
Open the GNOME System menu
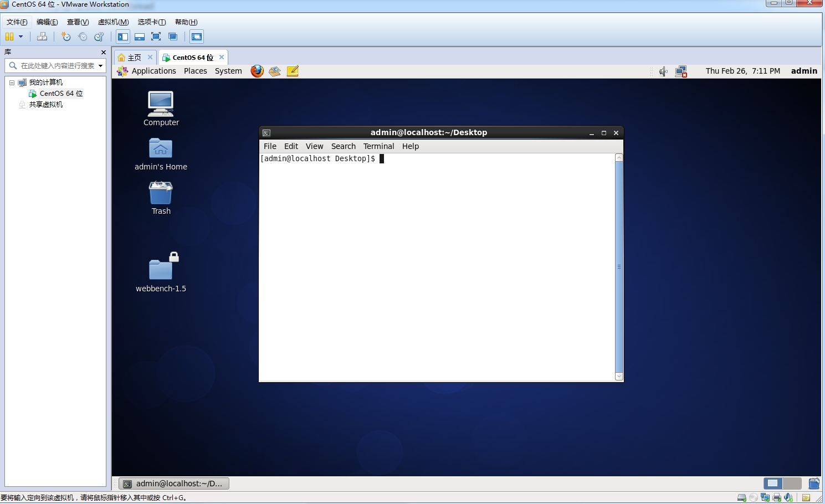tap(228, 71)
